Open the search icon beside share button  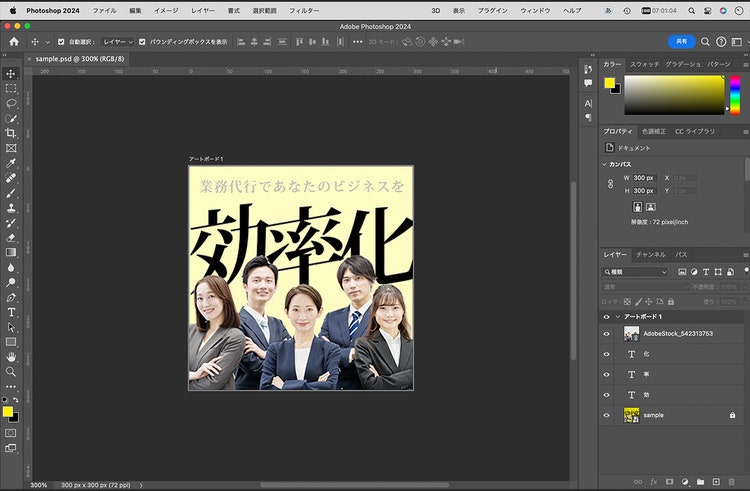[x=705, y=42]
